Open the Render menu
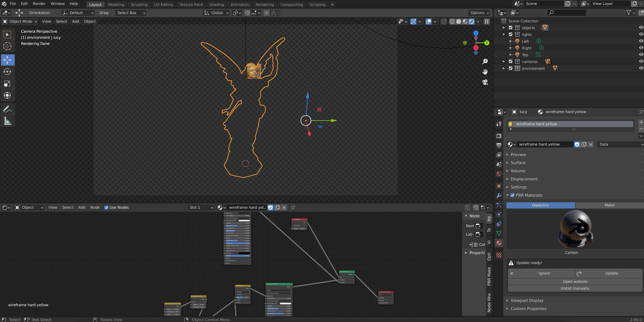Viewport: 644px width, 322px height. click(39, 4)
